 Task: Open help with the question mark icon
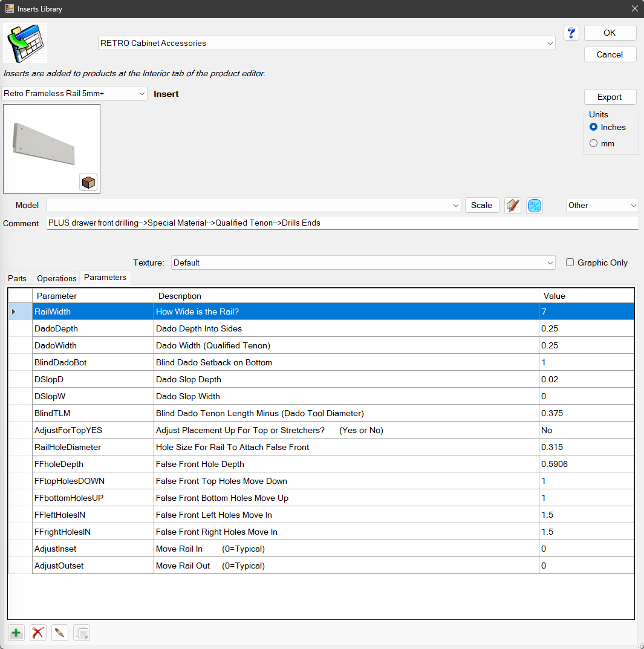[x=571, y=33]
